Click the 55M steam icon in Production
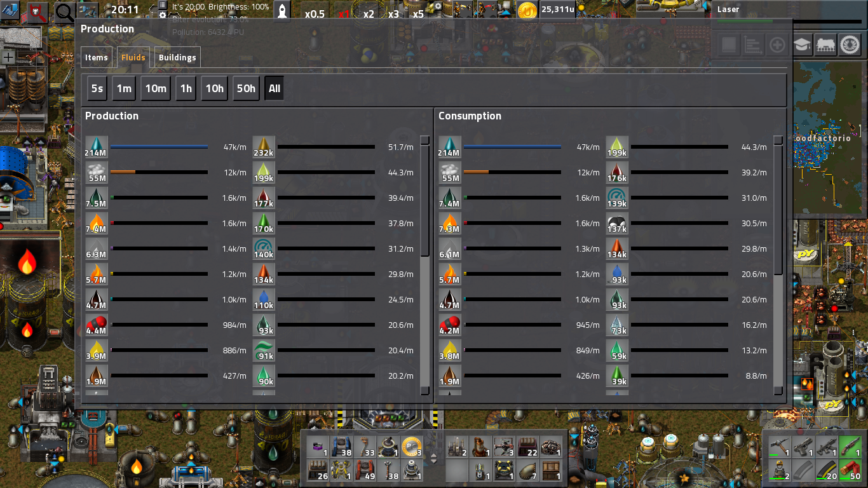 click(97, 172)
